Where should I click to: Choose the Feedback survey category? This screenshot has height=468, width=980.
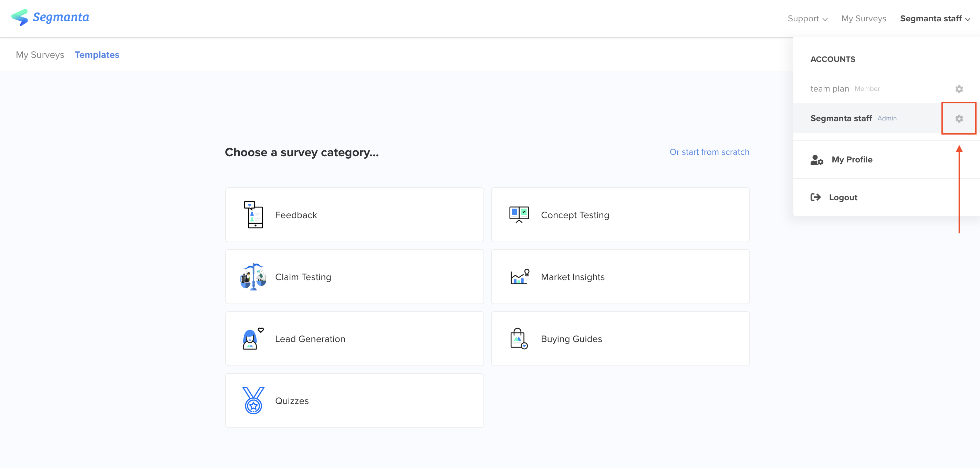click(355, 215)
